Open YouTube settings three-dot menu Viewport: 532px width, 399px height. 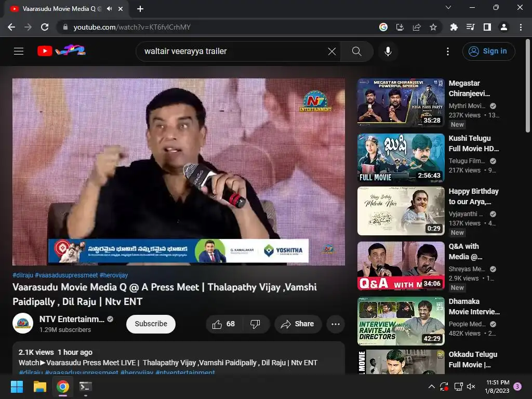448,51
